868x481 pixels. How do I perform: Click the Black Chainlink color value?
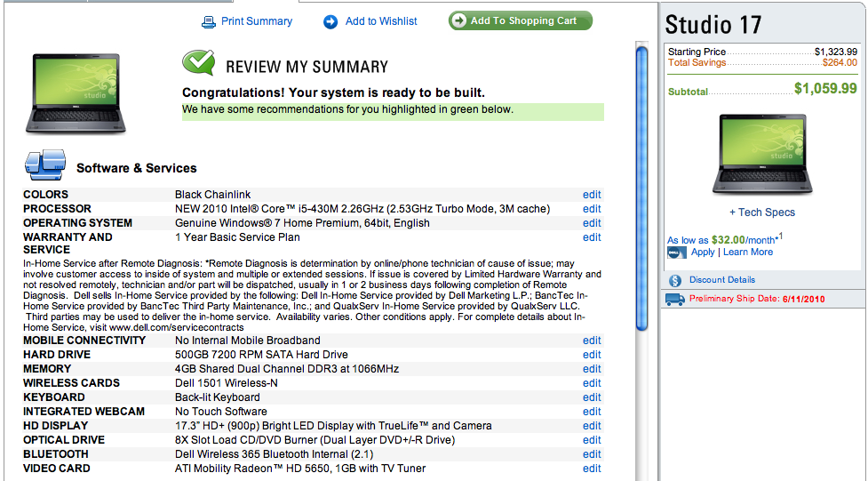pyautogui.click(x=212, y=195)
